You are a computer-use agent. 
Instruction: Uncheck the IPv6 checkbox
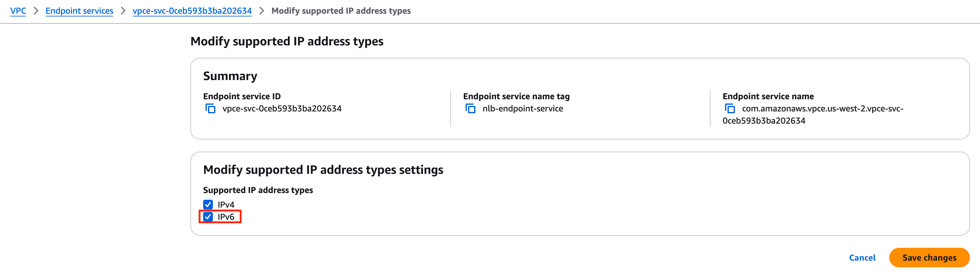click(208, 217)
